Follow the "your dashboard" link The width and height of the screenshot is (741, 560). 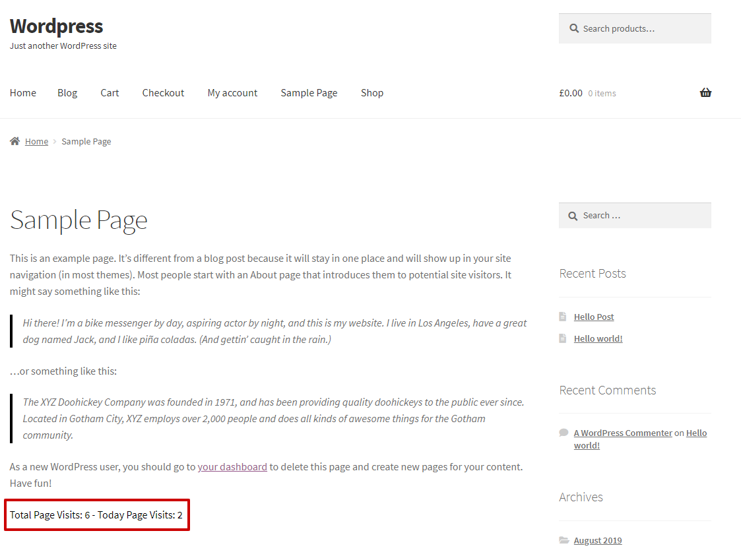coord(232,467)
